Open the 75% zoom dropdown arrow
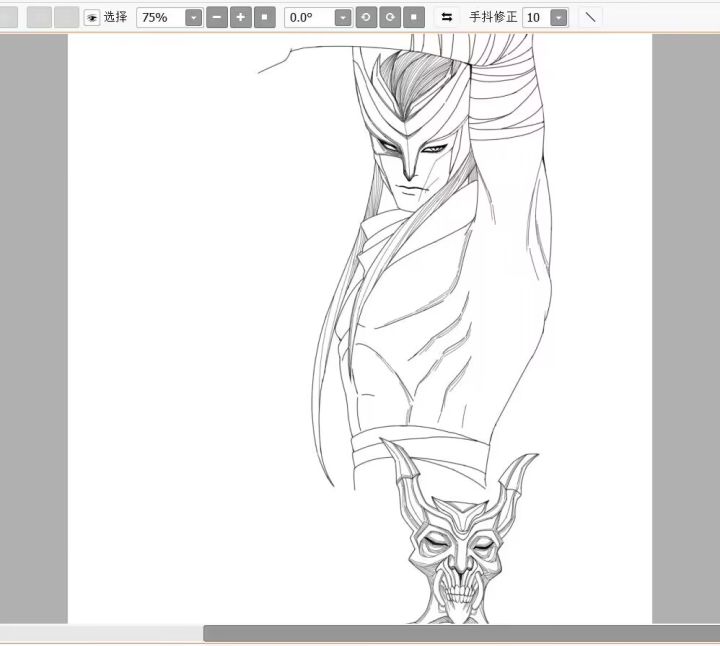720x646 pixels. [193, 18]
